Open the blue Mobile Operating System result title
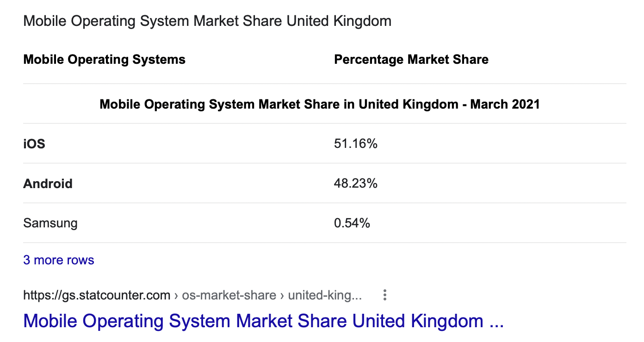This screenshot has width=644, height=342. click(x=253, y=321)
